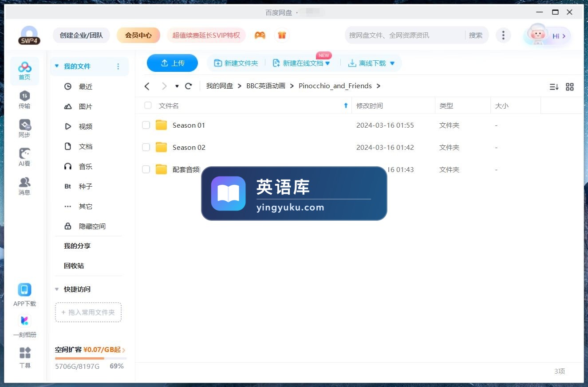Click the SVIP4 user avatar
The image size is (588, 387).
pos(29,35)
